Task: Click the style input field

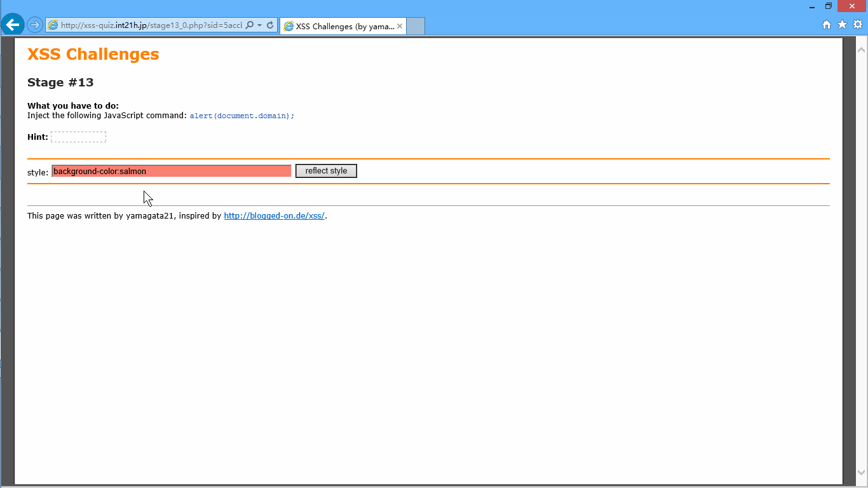Action: [172, 171]
